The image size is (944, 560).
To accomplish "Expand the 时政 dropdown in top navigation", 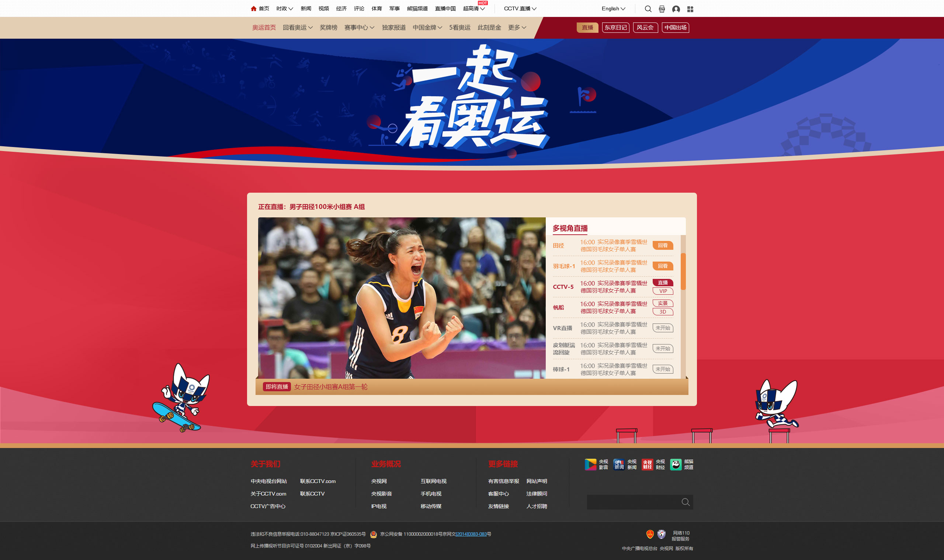I will click(x=284, y=9).
